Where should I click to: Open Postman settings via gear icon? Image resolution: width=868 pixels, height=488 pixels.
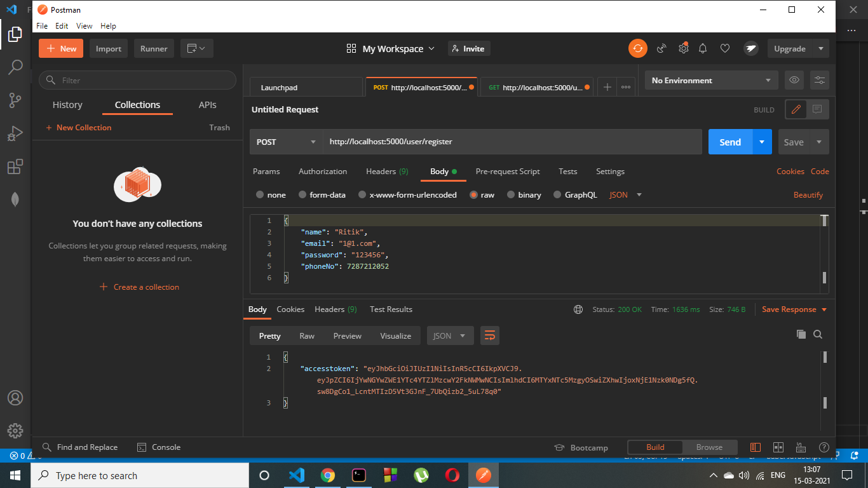point(683,48)
